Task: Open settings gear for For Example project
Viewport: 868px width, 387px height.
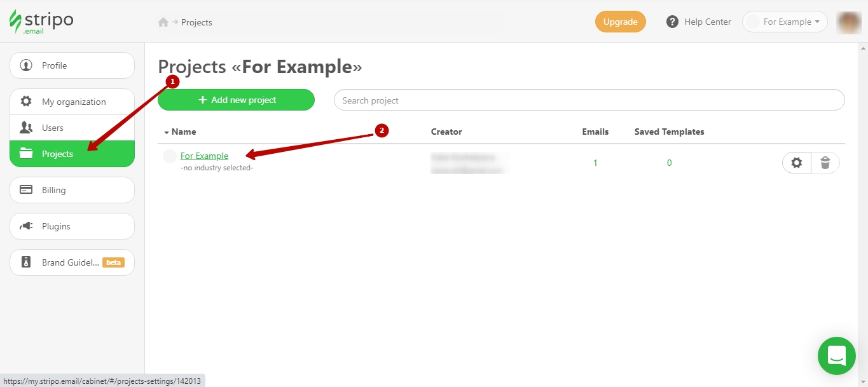Action: [797, 163]
